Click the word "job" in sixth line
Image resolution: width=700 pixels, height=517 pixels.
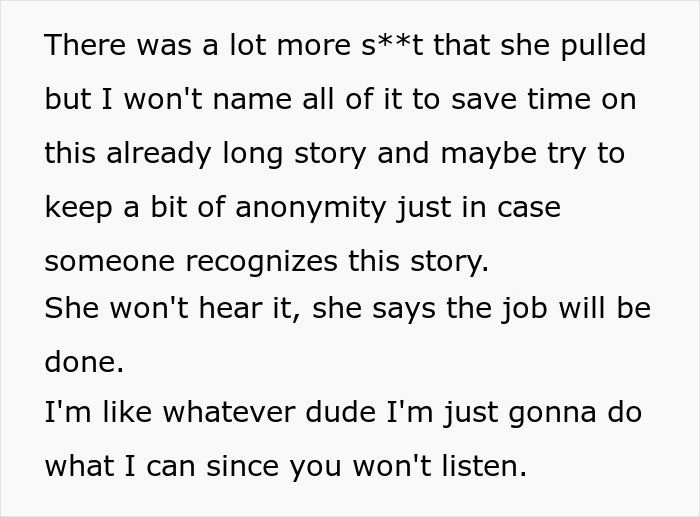point(515,309)
